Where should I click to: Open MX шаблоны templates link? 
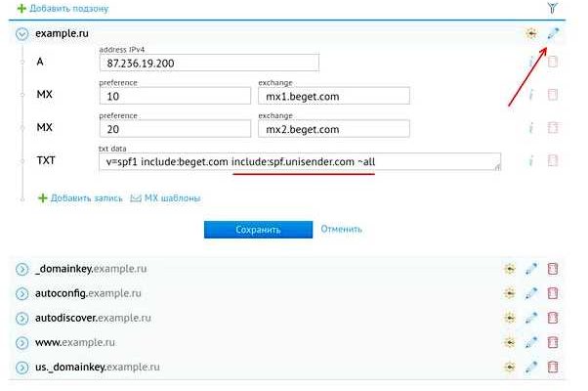[x=172, y=198]
